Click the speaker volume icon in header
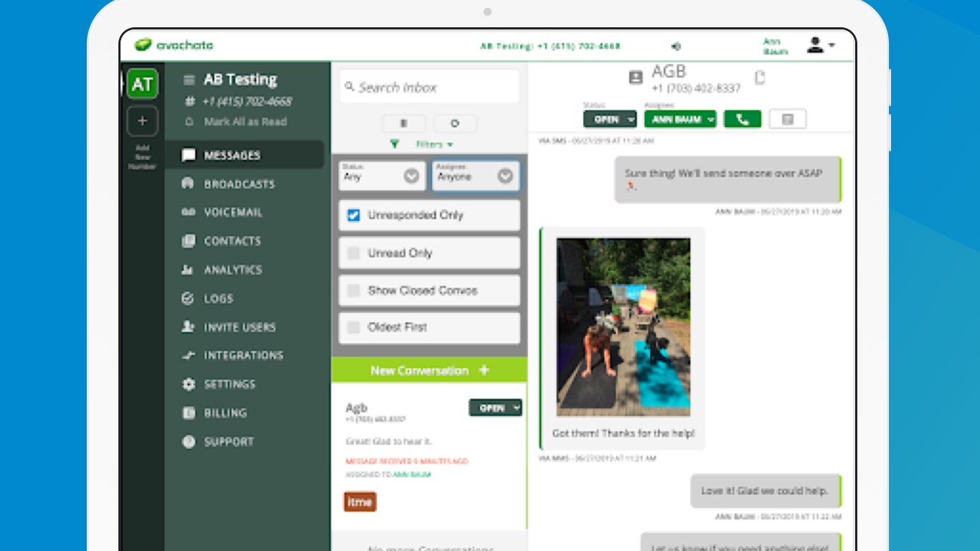This screenshot has width=980, height=551. (x=676, y=46)
